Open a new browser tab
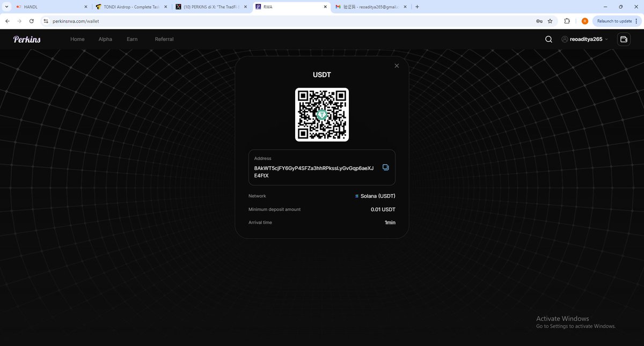Image resolution: width=644 pixels, height=346 pixels. [x=418, y=6]
